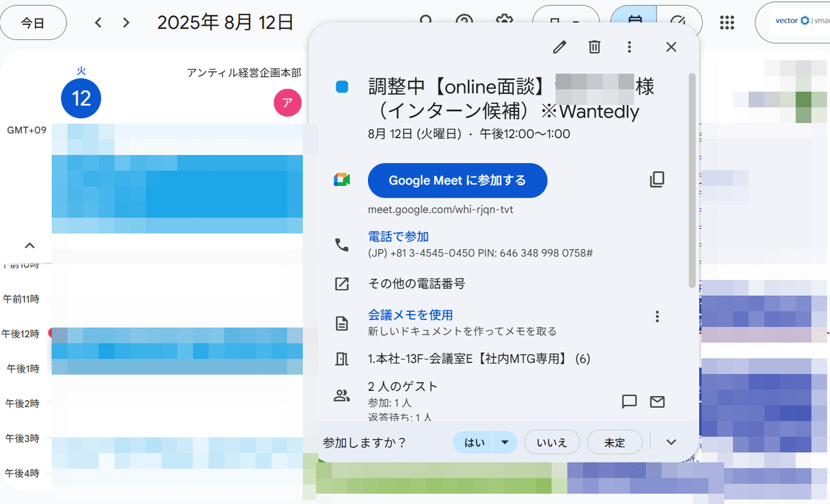Viewport: 830px width, 504px height.
Task: Open Google apps grid icon
Action: (726, 23)
